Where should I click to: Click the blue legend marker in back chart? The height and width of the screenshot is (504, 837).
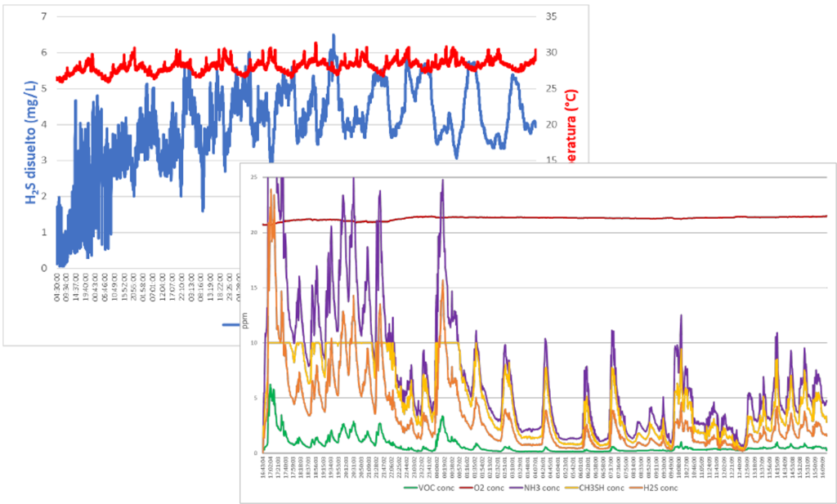click(x=231, y=325)
